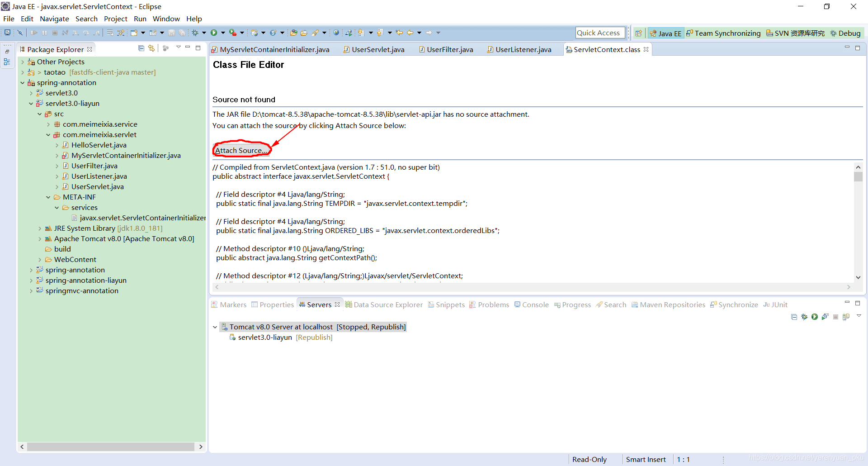Open the Problems tab
868x466 pixels.
pos(489,304)
